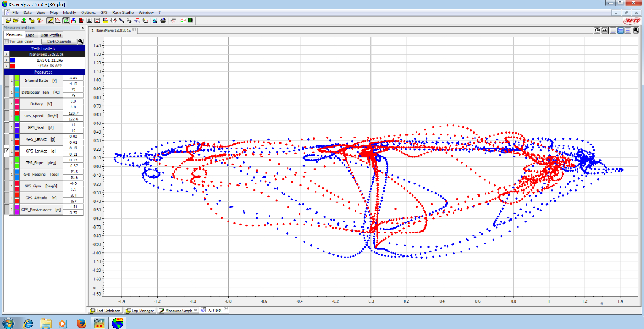
Task: Open the measures graph view toolbar icon
Action: (x=50, y=20)
